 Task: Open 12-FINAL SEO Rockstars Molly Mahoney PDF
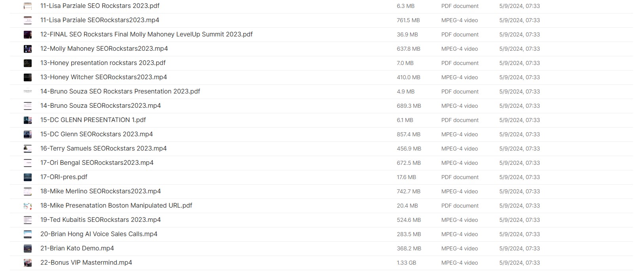146,34
